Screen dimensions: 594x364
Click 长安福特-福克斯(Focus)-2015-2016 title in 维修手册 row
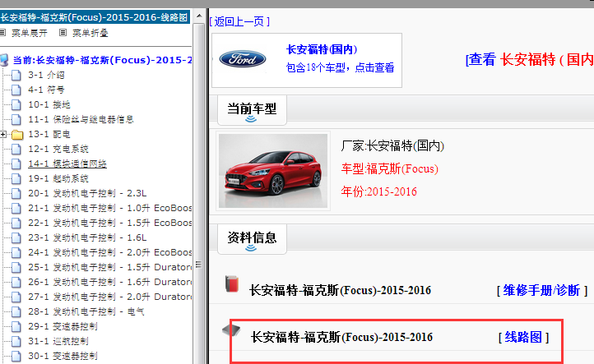[x=340, y=291]
